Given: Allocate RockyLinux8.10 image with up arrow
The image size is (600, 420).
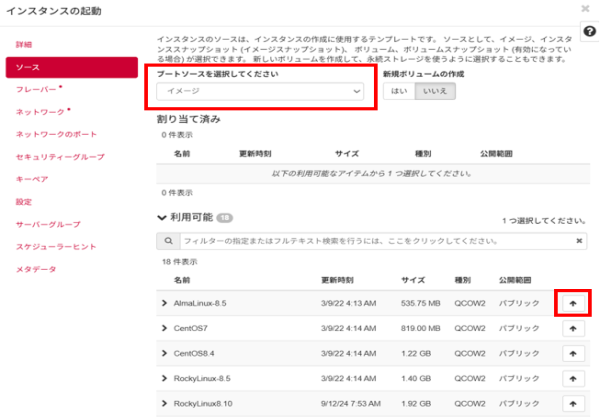Looking at the screenshot, I should click(x=573, y=405).
